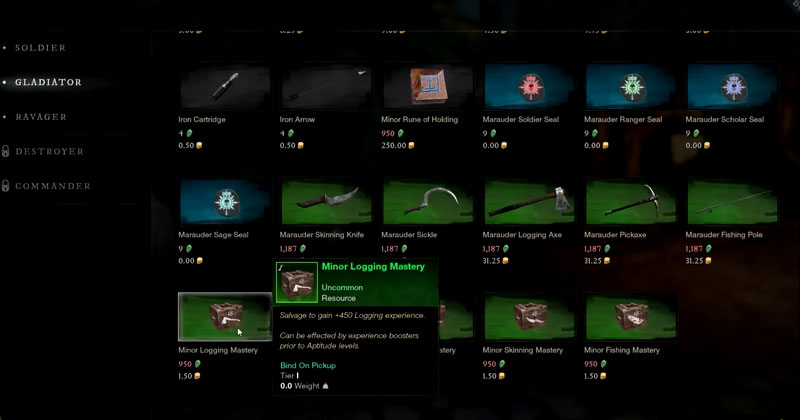Select the Marauder Pickaxe item
Image resolution: width=800 pixels, height=420 pixels.
click(631, 202)
